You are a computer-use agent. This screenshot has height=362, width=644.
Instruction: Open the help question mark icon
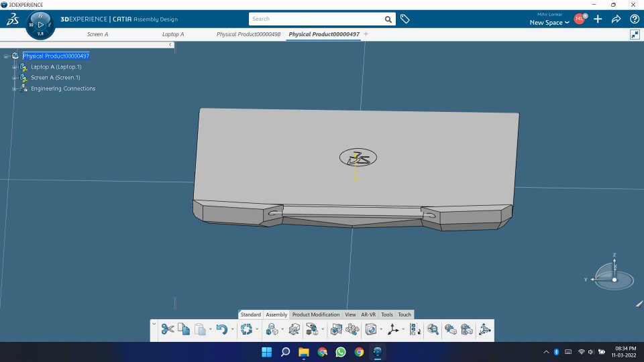coord(635,19)
